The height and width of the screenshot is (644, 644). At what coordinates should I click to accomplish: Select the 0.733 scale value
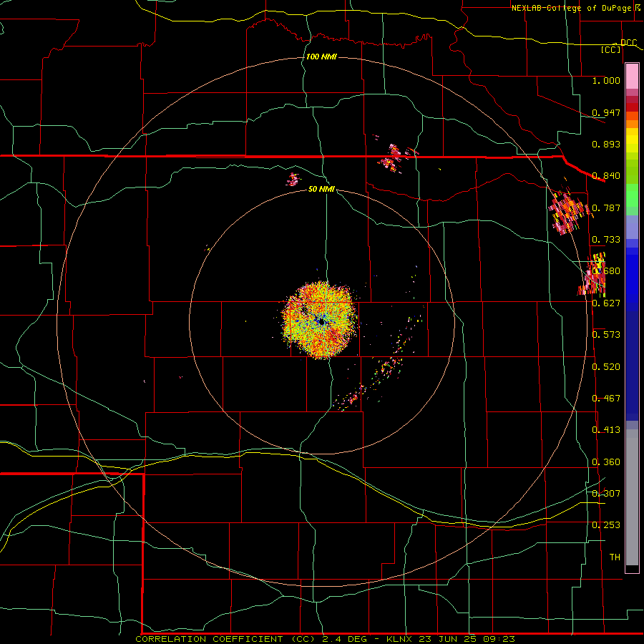pyautogui.click(x=606, y=240)
